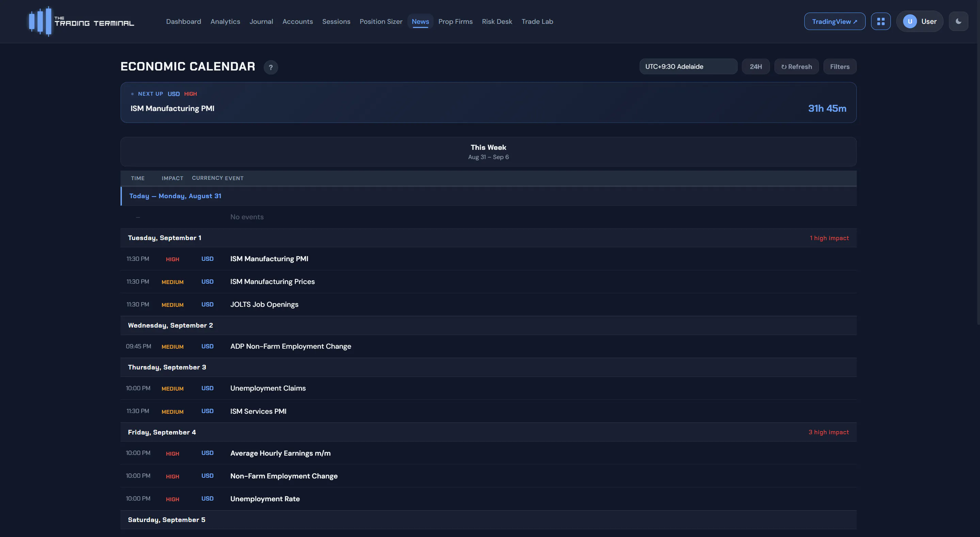980x537 pixels.
Task: Click the IMPACT column header
Action: tap(172, 178)
